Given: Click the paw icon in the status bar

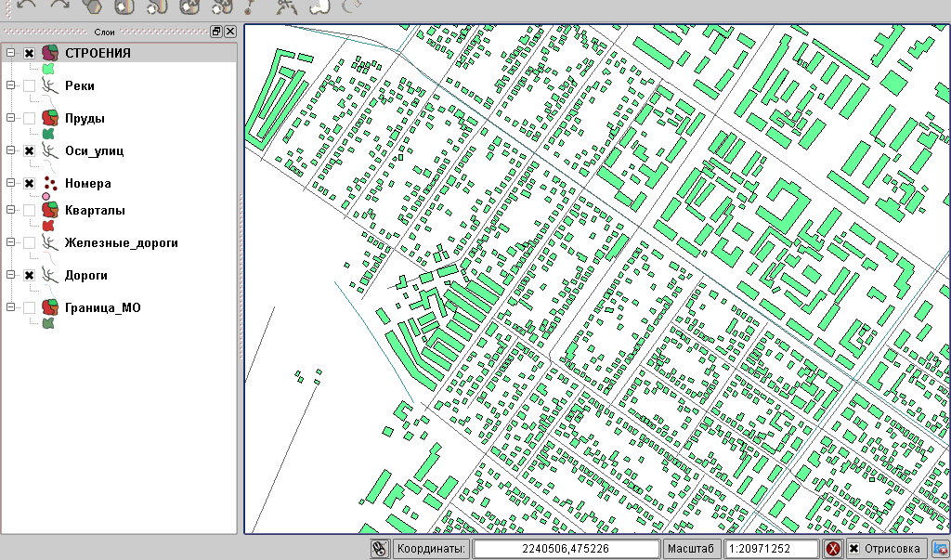Looking at the screenshot, I should (380, 549).
